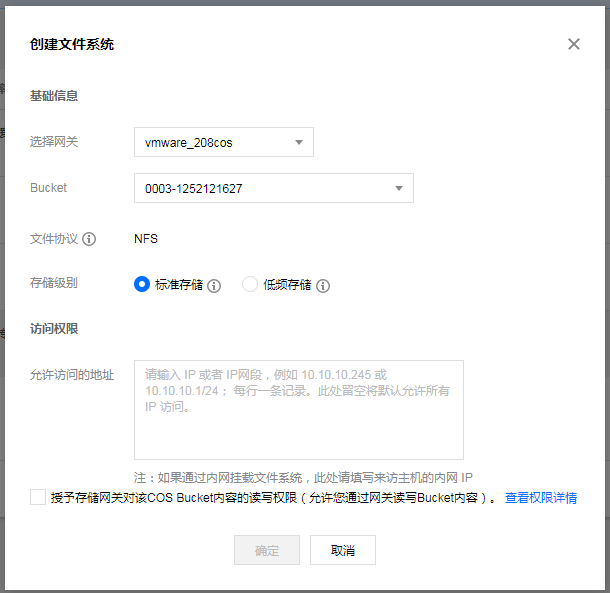Expand the Bucket dropdown arrow
The width and height of the screenshot is (610, 593).
click(399, 188)
